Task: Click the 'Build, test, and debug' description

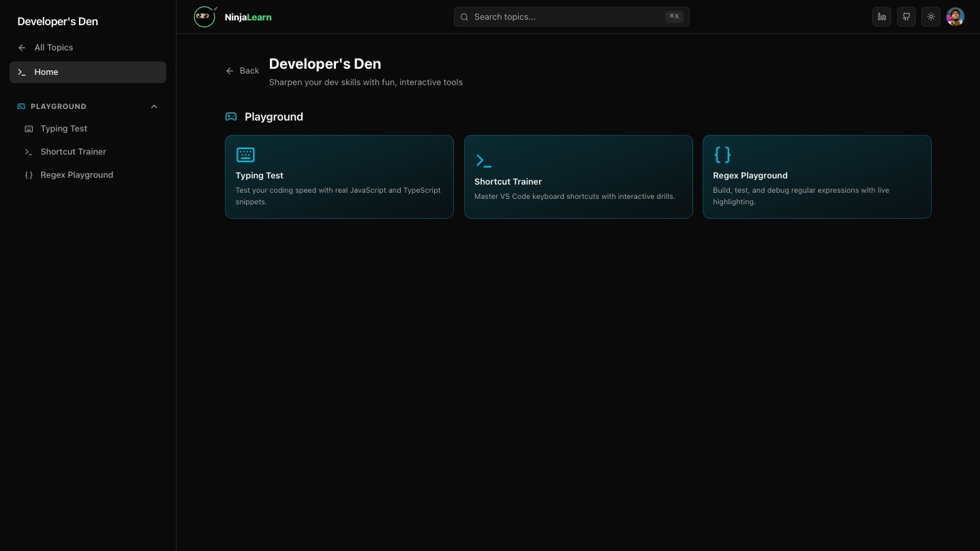Action: [x=801, y=196]
